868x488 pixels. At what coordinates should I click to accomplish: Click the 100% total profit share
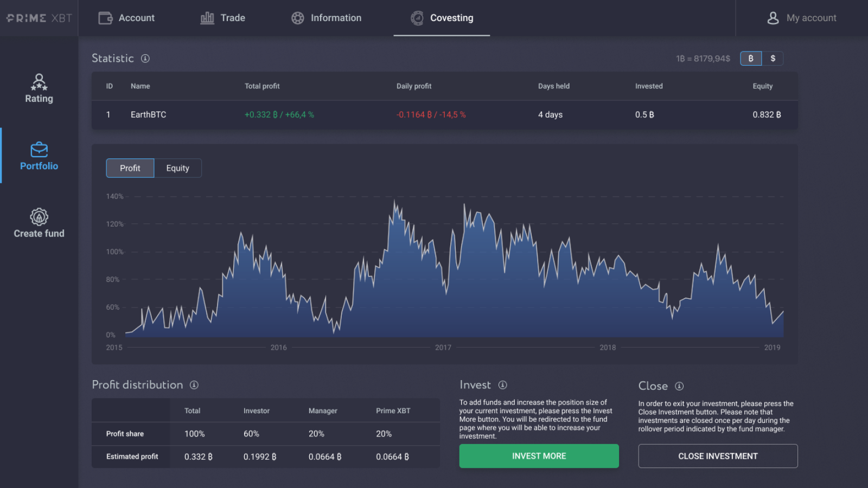click(x=195, y=434)
